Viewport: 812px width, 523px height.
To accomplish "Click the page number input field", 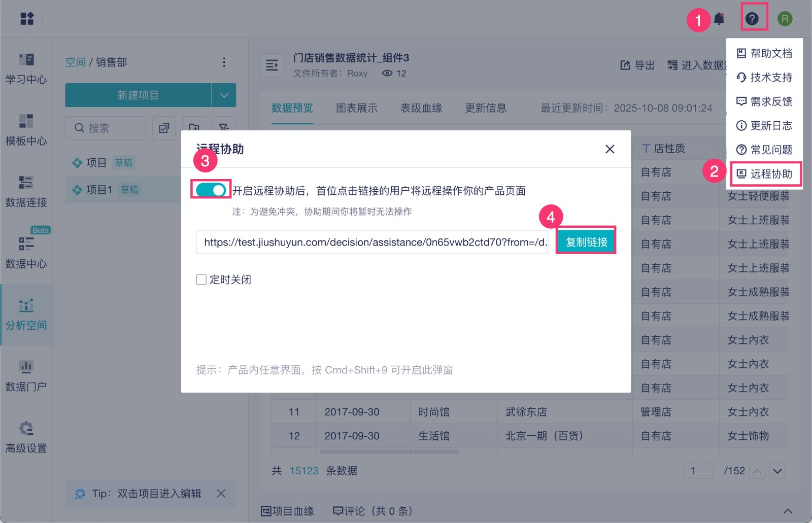I will [699, 471].
